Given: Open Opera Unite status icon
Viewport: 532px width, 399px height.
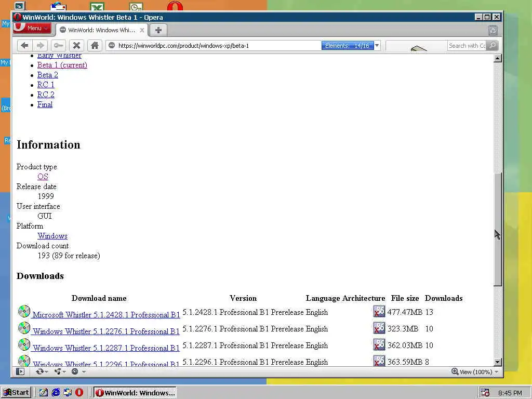Looking at the screenshot, I should [57, 371].
